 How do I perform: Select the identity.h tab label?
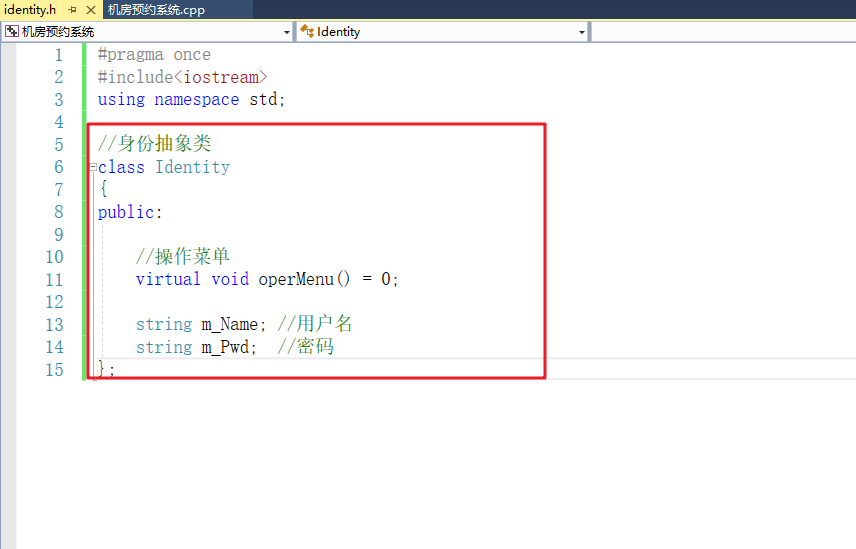click(30, 9)
